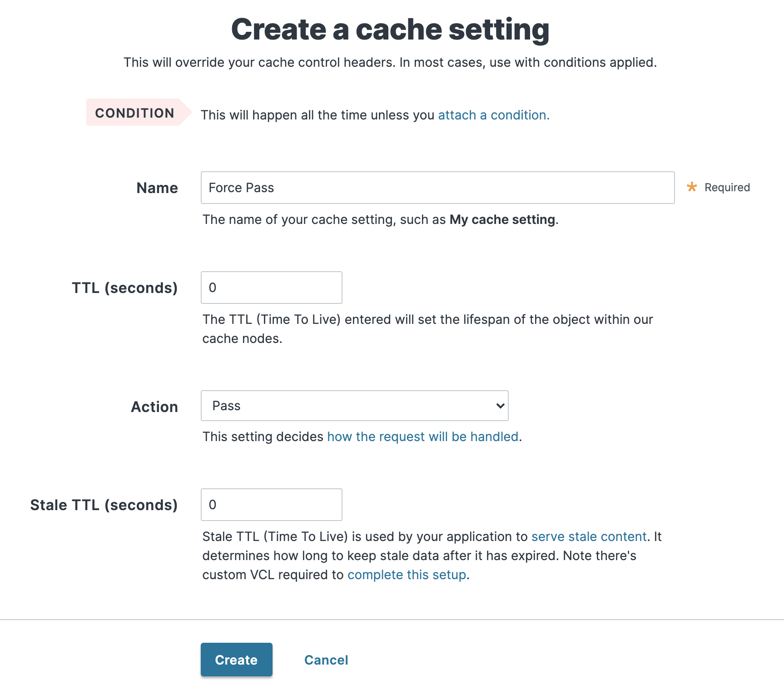Click Cancel to discard the cache setting
Viewport: 784px width, 695px height.
(326, 660)
